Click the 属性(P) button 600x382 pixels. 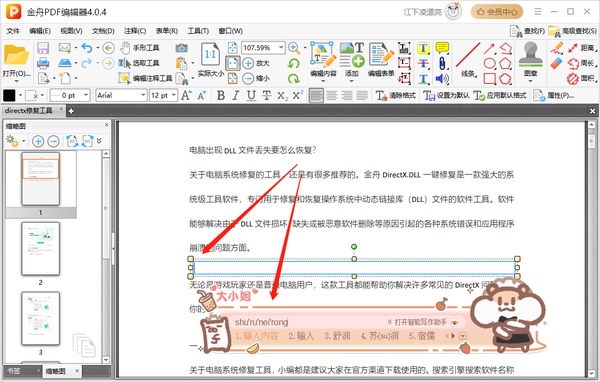pyautogui.click(x=554, y=95)
